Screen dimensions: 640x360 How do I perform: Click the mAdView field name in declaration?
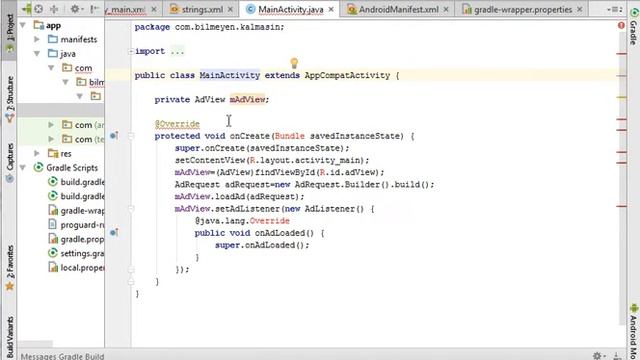click(247, 100)
